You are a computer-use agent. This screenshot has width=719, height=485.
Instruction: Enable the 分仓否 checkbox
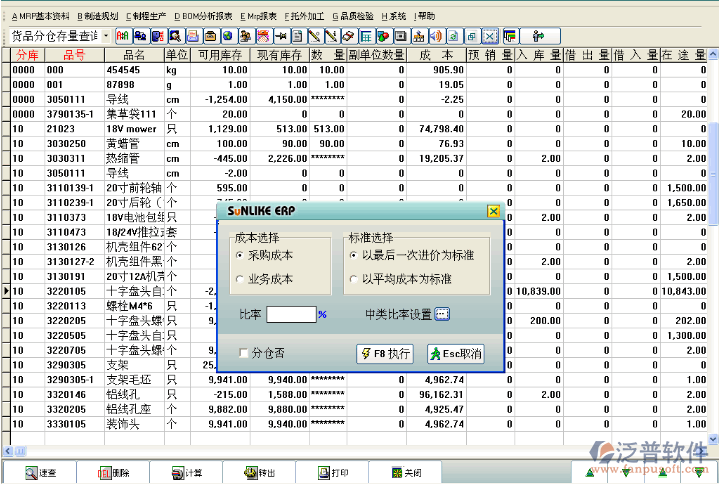pos(244,353)
